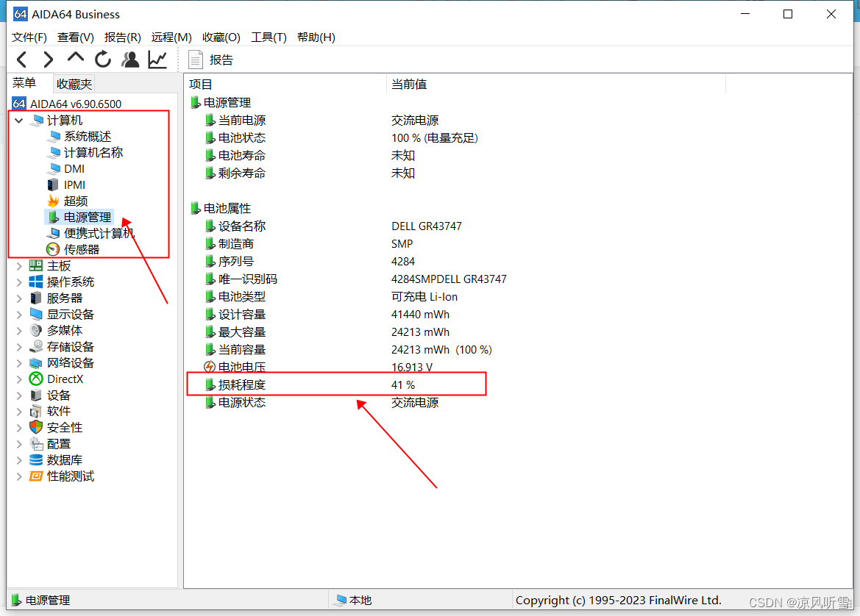Open the 报告(R) menu
Image resolution: width=860 pixels, height=616 pixels.
tap(122, 37)
